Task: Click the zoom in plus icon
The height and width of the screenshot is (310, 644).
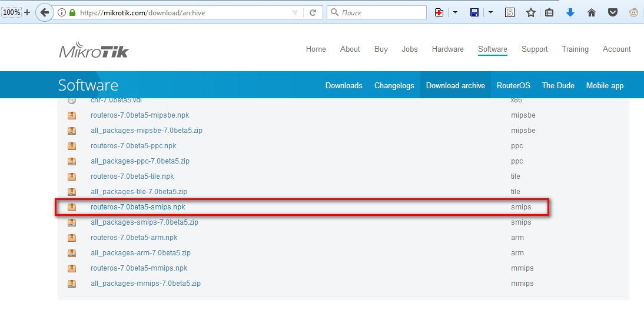Action: click(27, 12)
